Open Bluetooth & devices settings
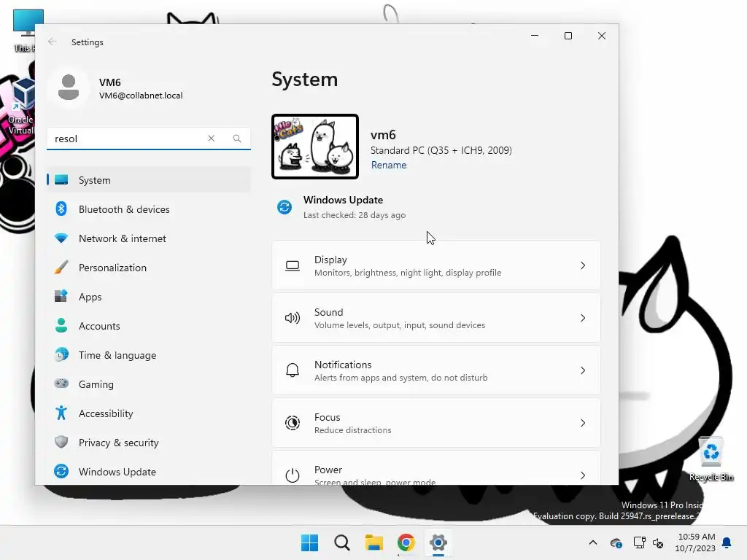 click(x=148, y=209)
